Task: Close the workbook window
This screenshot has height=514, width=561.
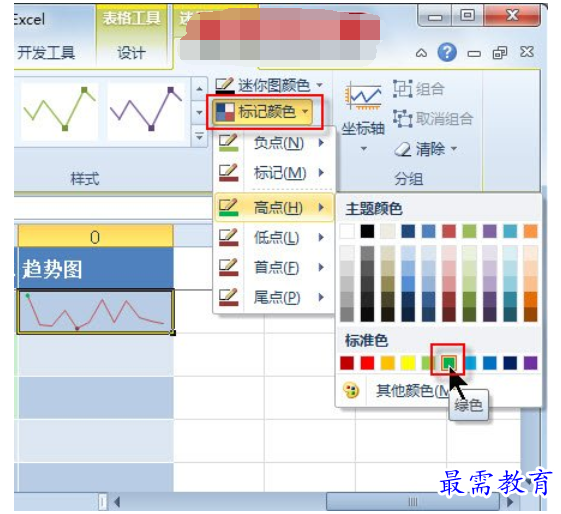Action: coord(527,52)
